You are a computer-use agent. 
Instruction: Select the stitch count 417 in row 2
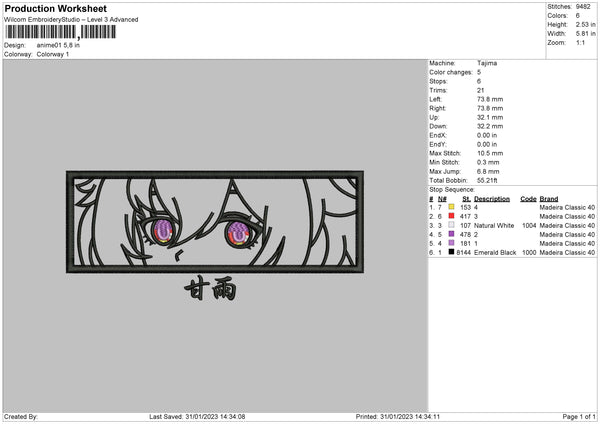point(466,217)
